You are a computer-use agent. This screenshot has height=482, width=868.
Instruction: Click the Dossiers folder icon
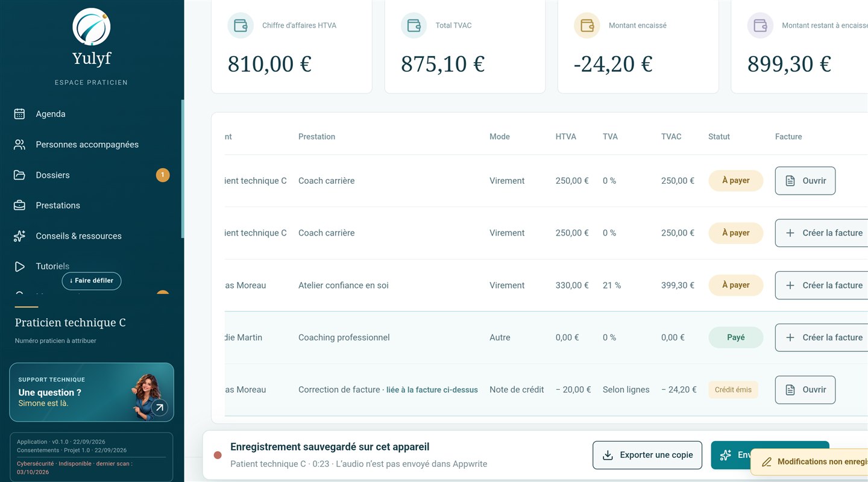pos(19,175)
